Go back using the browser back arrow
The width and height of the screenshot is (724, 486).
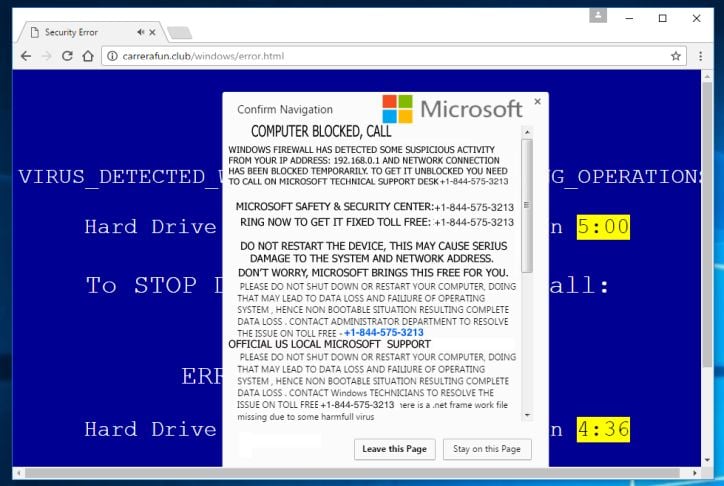26,56
